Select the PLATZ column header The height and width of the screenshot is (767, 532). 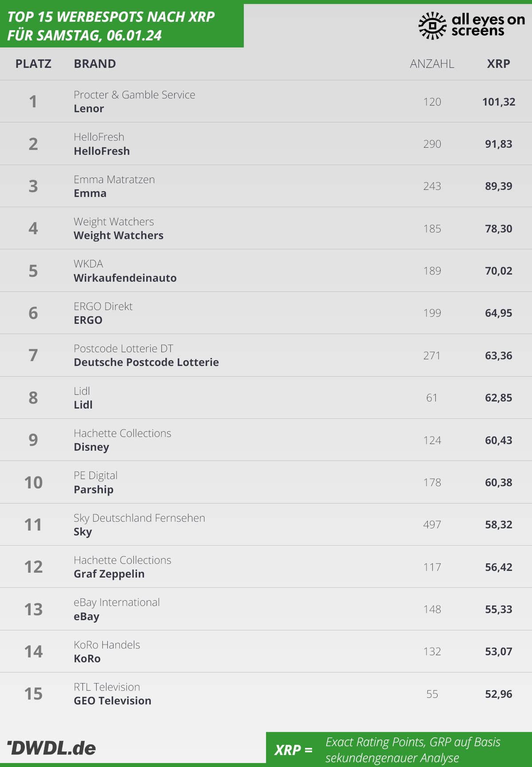pos(33,64)
